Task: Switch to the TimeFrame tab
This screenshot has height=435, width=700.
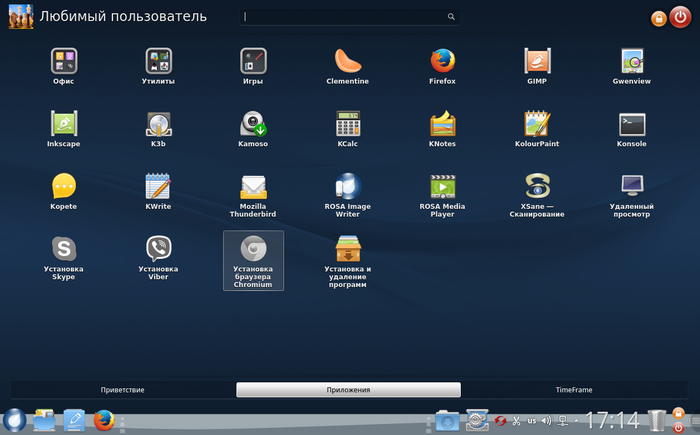Action: point(573,389)
